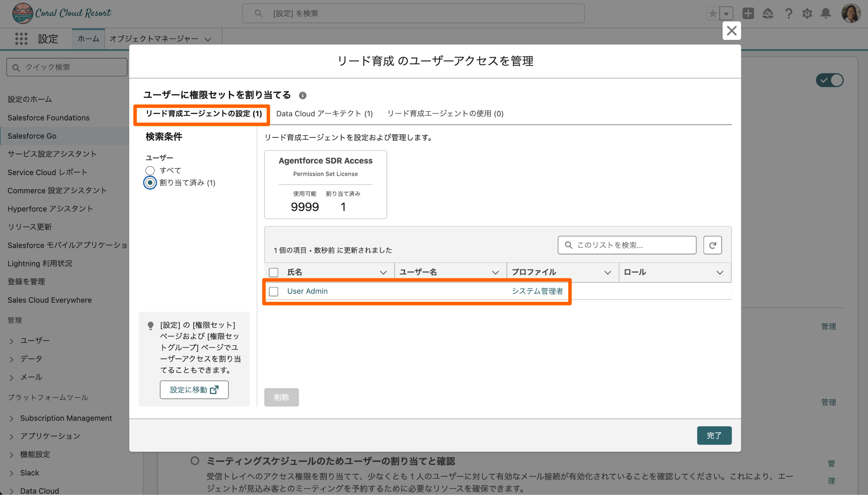Switch to リード育成エージェントの使用 tab
This screenshot has height=495, width=868.
[x=445, y=114]
